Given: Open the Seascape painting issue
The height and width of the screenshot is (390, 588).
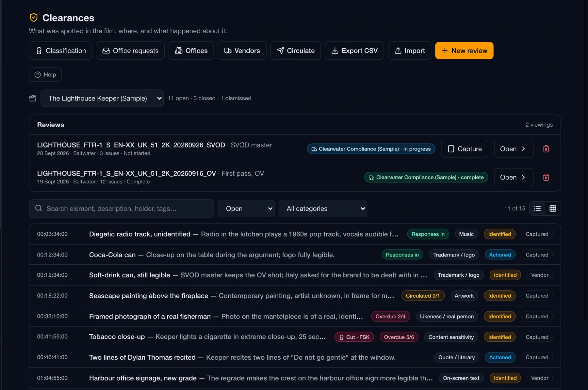Looking at the screenshot, I should point(295,296).
